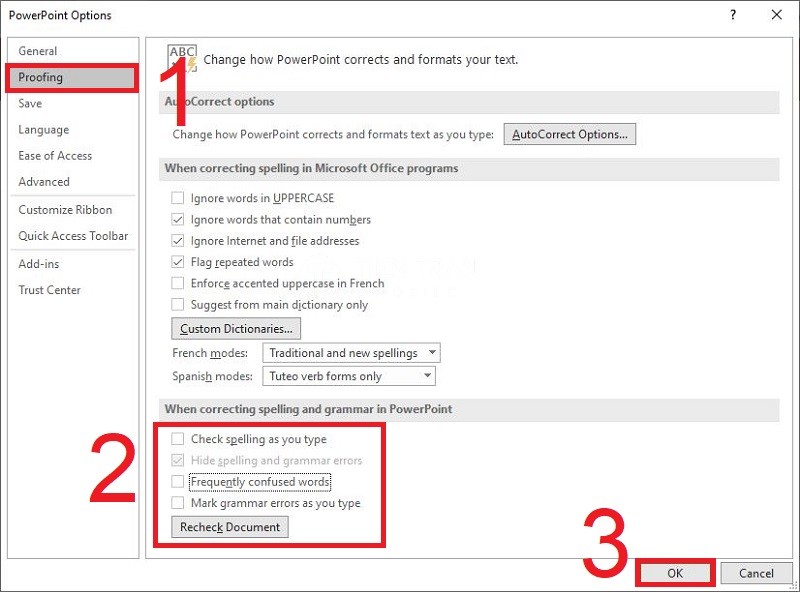Click the Help question mark icon
Screen dimensions: 800x592
[733, 15]
